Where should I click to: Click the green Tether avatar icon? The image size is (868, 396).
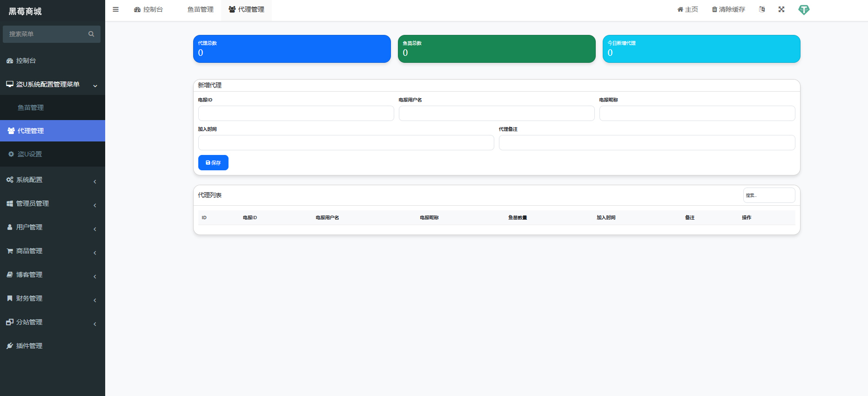coord(804,10)
